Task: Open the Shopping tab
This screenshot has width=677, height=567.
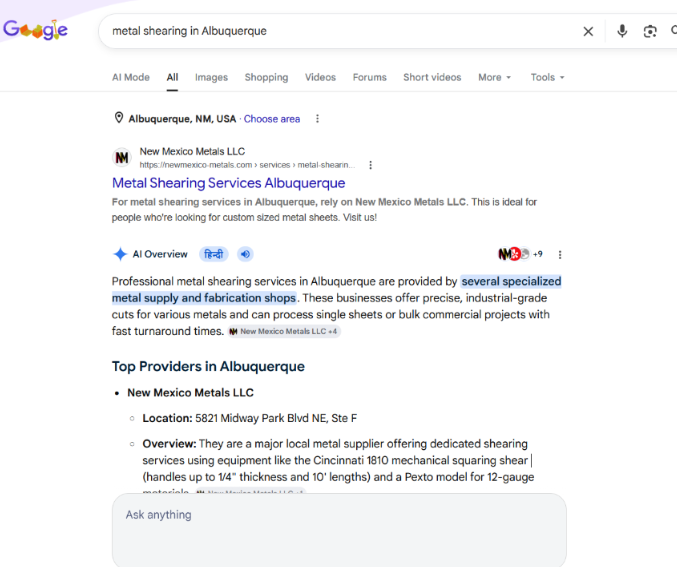Action: coord(266,77)
